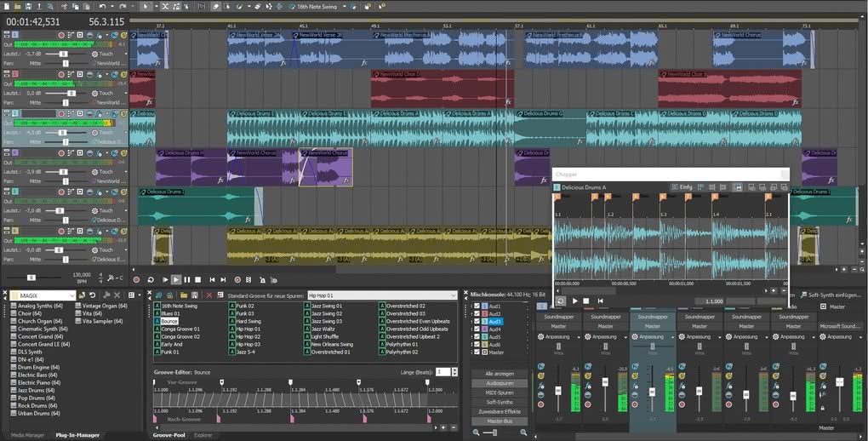Click the Länge (Beats) input field
Viewport: 868px width, 441px height.
coord(443,372)
